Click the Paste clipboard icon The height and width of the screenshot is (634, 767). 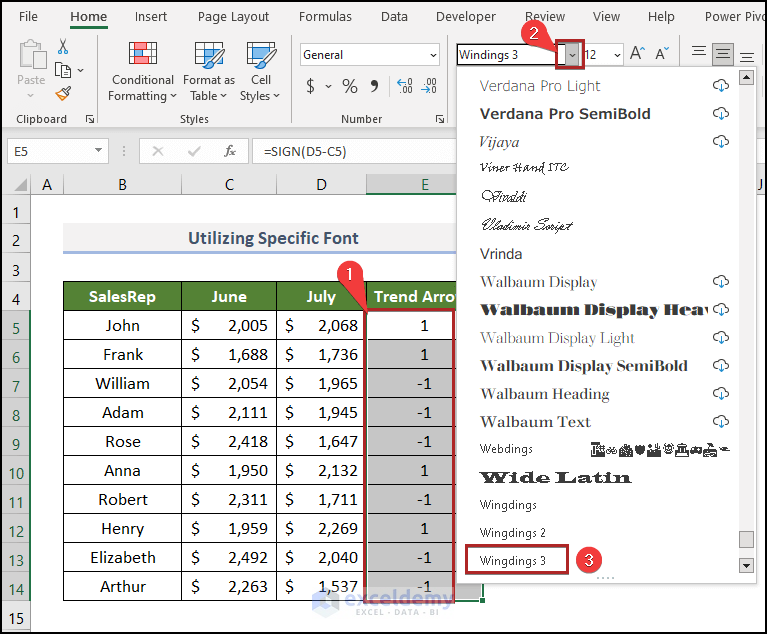[x=32, y=55]
